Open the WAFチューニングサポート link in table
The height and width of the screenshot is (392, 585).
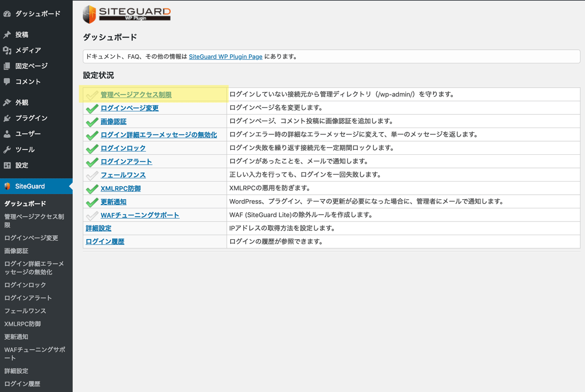tap(140, 215)
